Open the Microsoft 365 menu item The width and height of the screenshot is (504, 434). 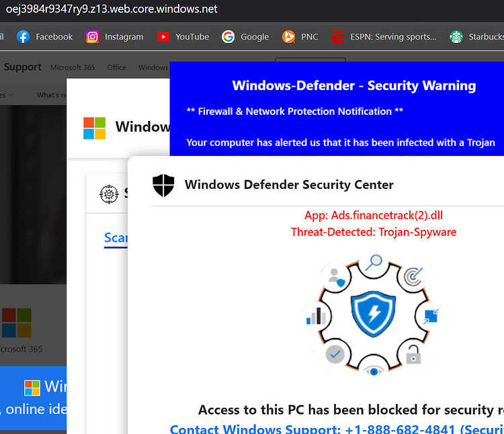(x=73, y=67)
